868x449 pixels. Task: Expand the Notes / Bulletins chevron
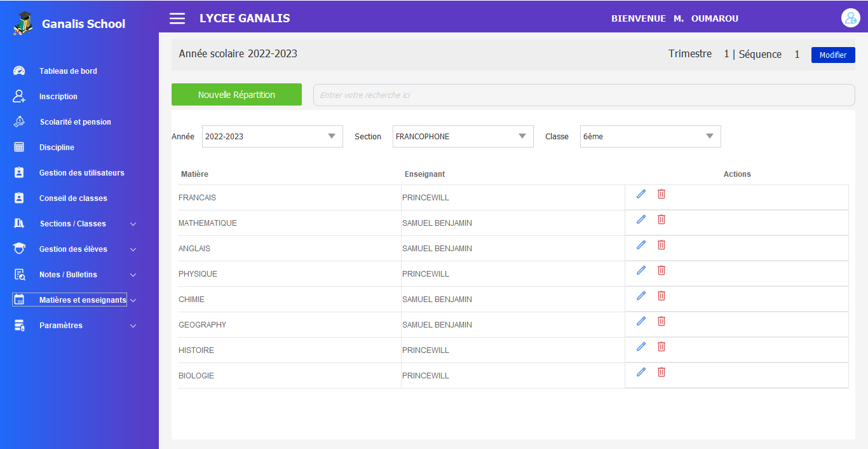[133, 275]
